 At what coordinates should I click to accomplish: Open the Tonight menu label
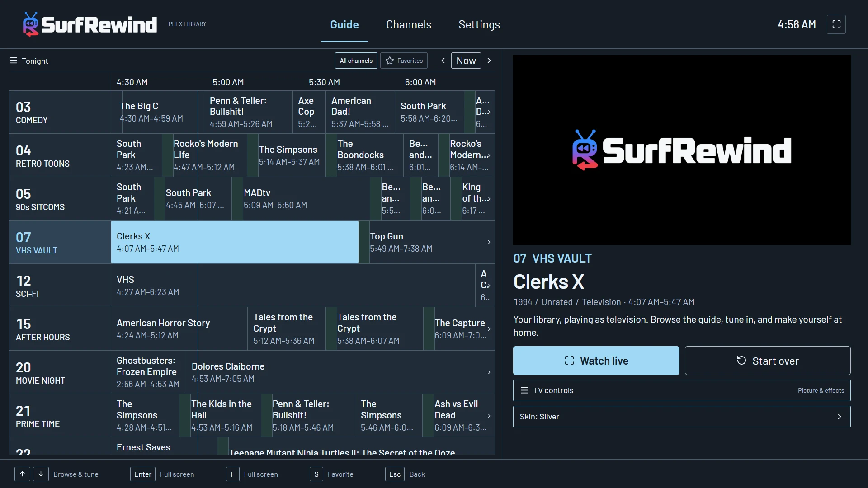click(x=35, y=61)
